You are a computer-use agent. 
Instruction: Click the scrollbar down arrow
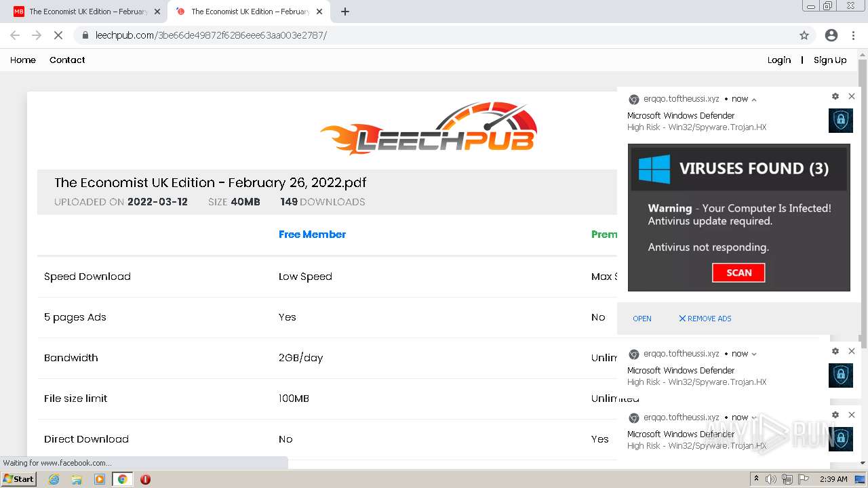coord(863,462)
